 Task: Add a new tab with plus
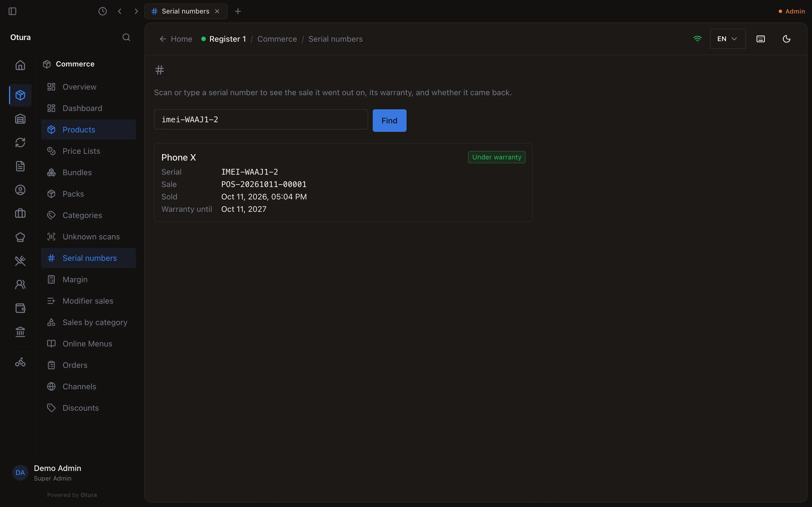238,11
